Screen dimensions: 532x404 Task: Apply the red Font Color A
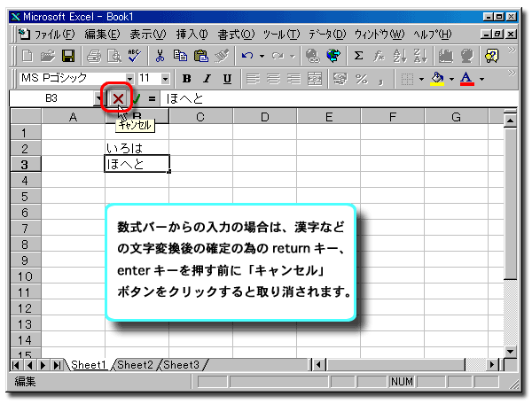coord(467,79)
